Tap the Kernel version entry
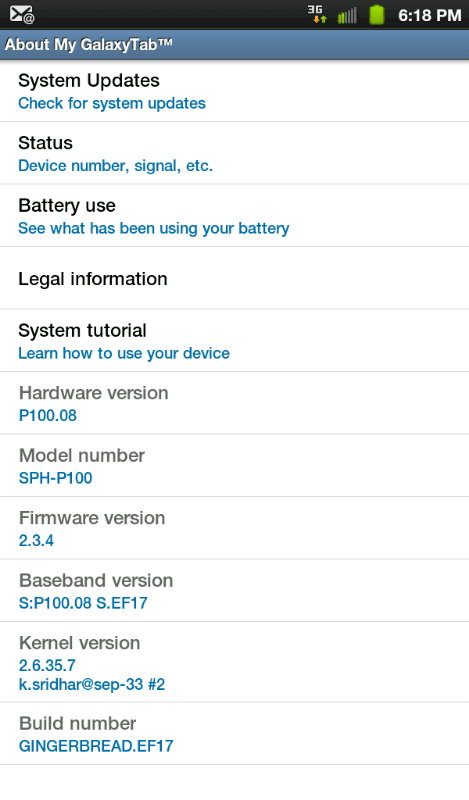Image resolution: width=469 pixels, height=800 pixels. [x=234, y=662]
